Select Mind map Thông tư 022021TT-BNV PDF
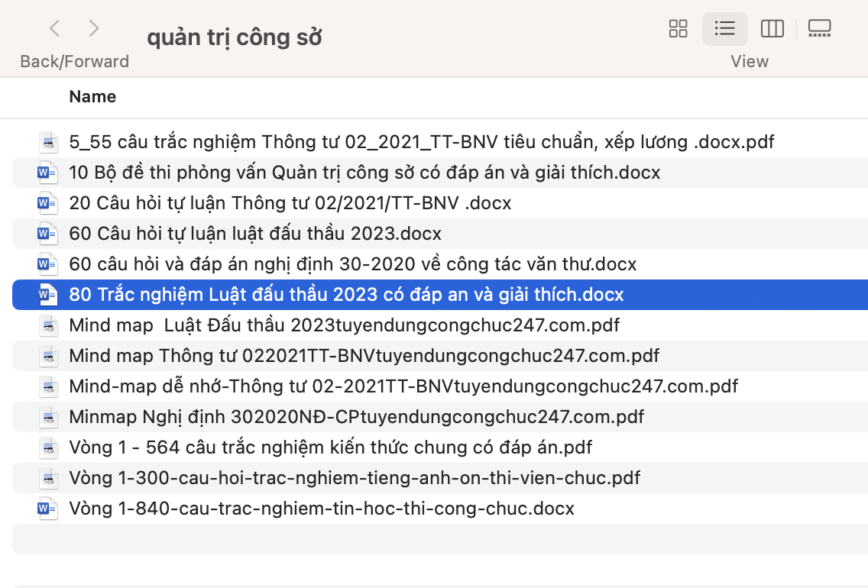This screenshot has height=588, width=868. pyautogui.click(x=364, y=356)
